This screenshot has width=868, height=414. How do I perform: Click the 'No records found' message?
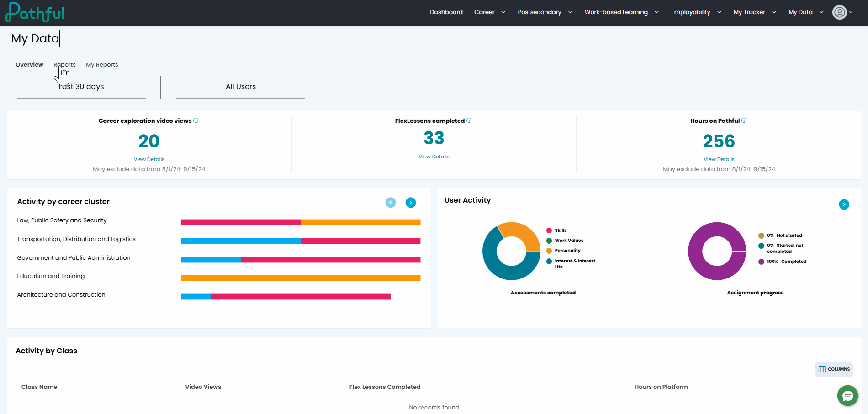[x=434, y=408]
